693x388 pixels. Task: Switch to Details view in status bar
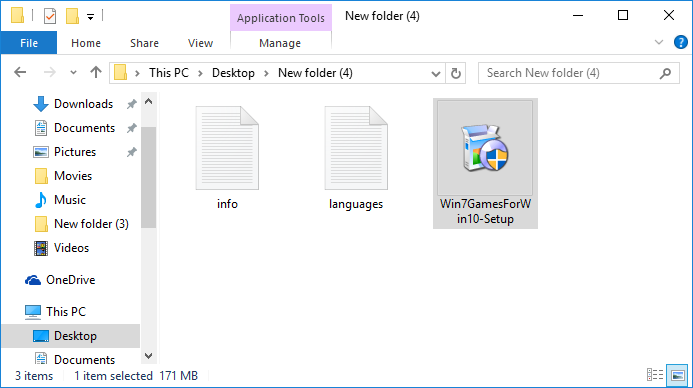(655, 375)
